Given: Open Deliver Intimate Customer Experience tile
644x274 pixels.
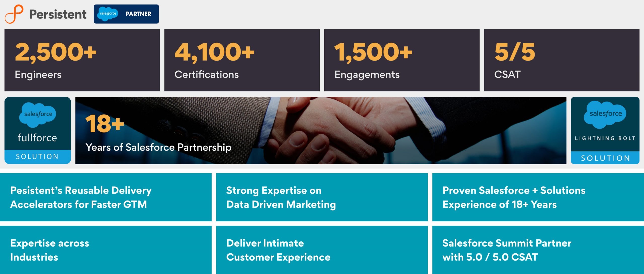Looking at the screenshot, I should [322, 250].
